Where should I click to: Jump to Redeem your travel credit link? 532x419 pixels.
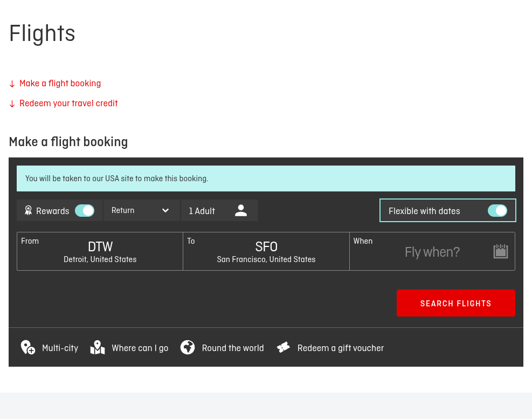pyautogui.click(x=68, y=103)
